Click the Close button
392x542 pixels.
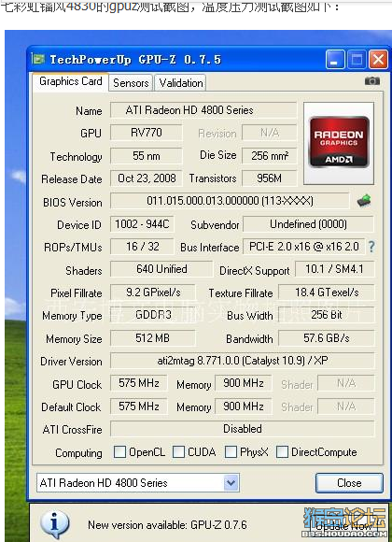(x=349, y=483)
